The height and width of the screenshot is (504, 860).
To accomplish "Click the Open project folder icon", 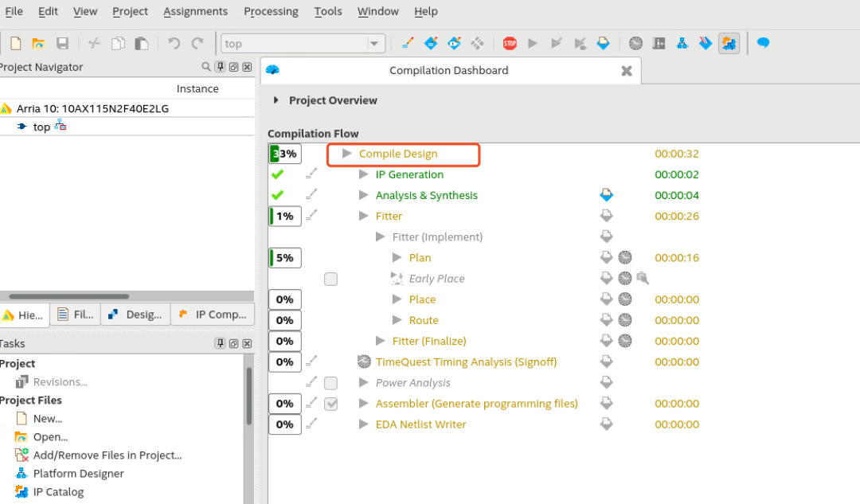I will (x=38, y=43).
